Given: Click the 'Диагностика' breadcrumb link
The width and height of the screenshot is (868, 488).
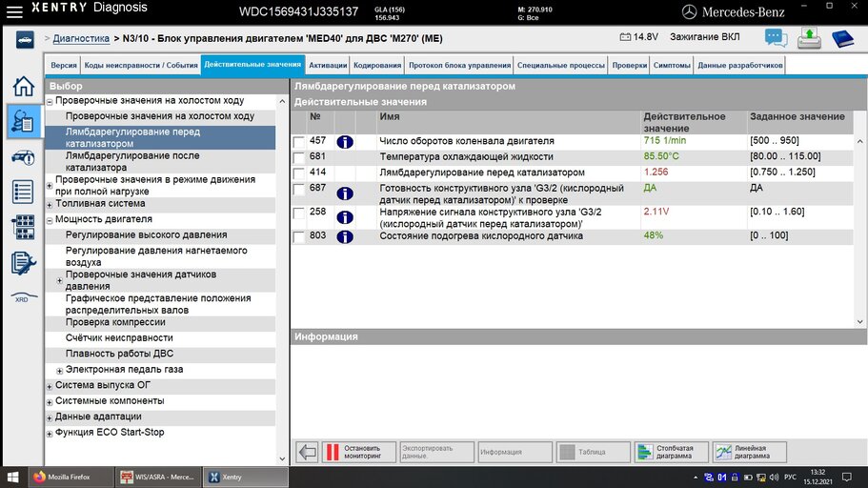Looking at the screenshot, I should [x=81, y=39].
